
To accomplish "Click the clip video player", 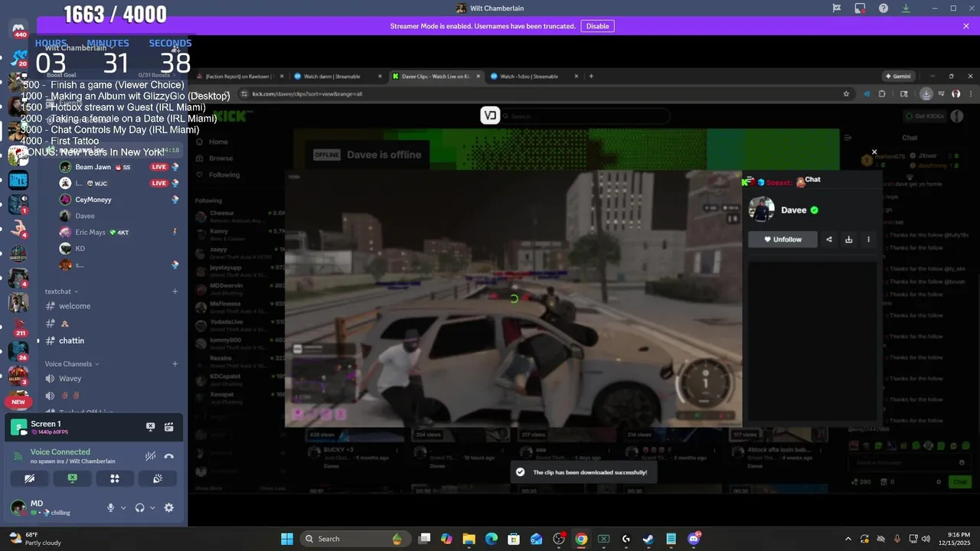I will pos(513,298).
